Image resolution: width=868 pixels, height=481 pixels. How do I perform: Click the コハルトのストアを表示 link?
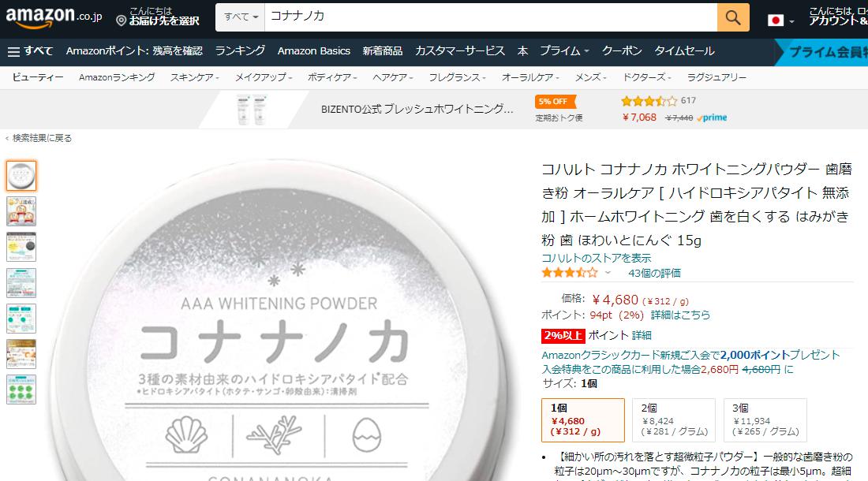click(597, 258)
